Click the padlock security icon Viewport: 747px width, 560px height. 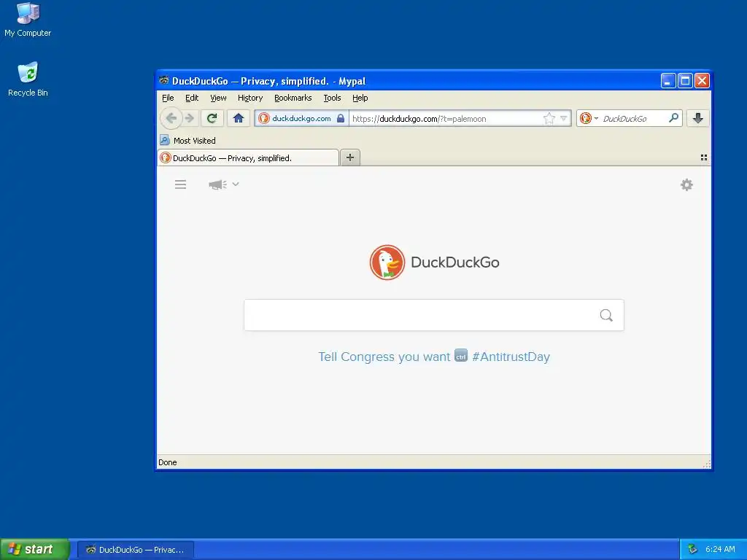pos(341,119)
